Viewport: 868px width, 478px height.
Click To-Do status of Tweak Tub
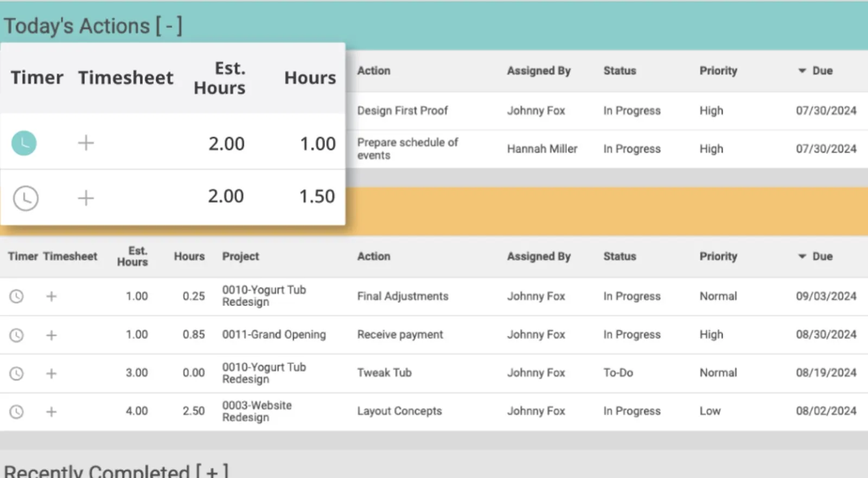point(618,373)
